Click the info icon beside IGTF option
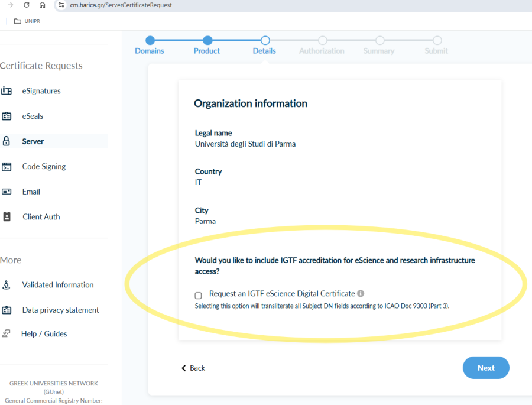Viewport: 532px width, 405px height. pos(361,293)
